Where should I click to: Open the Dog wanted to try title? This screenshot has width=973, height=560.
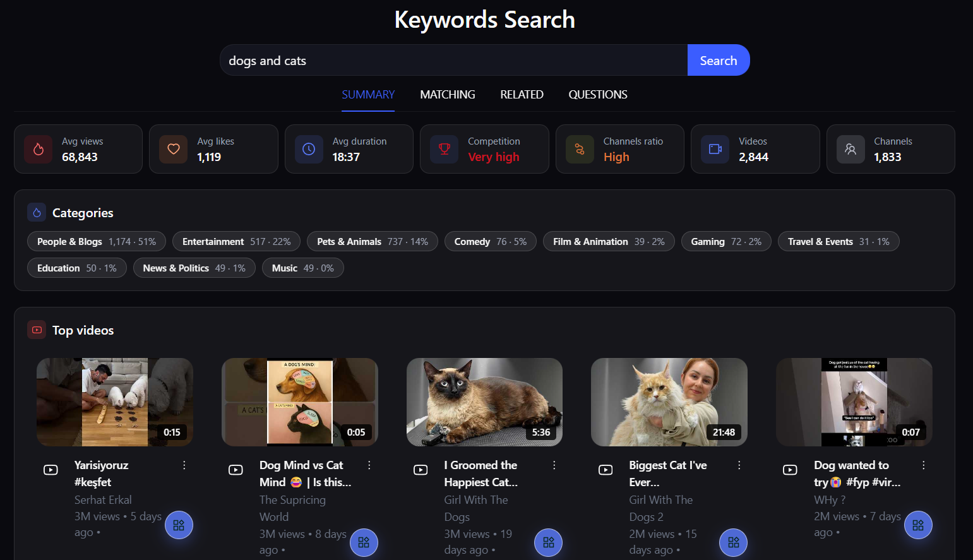(x=857, y=474)
